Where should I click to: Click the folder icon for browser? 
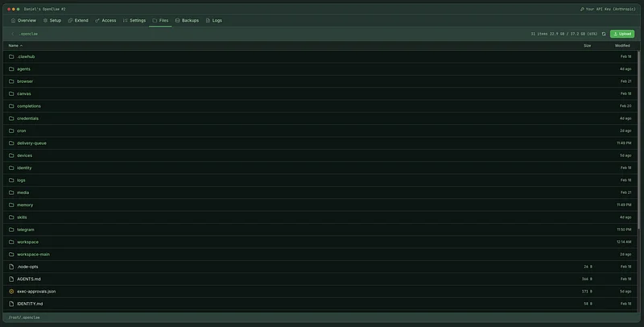click(11, 81)
